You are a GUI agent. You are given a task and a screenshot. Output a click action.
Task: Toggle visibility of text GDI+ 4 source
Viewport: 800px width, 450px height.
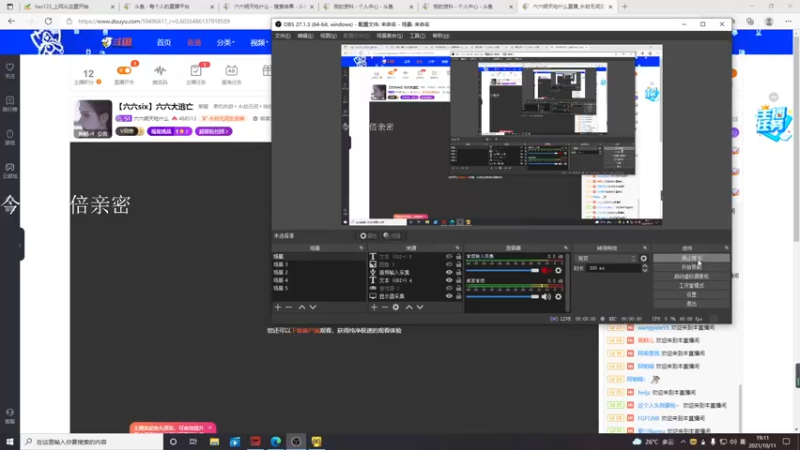[x=449, y=280]
